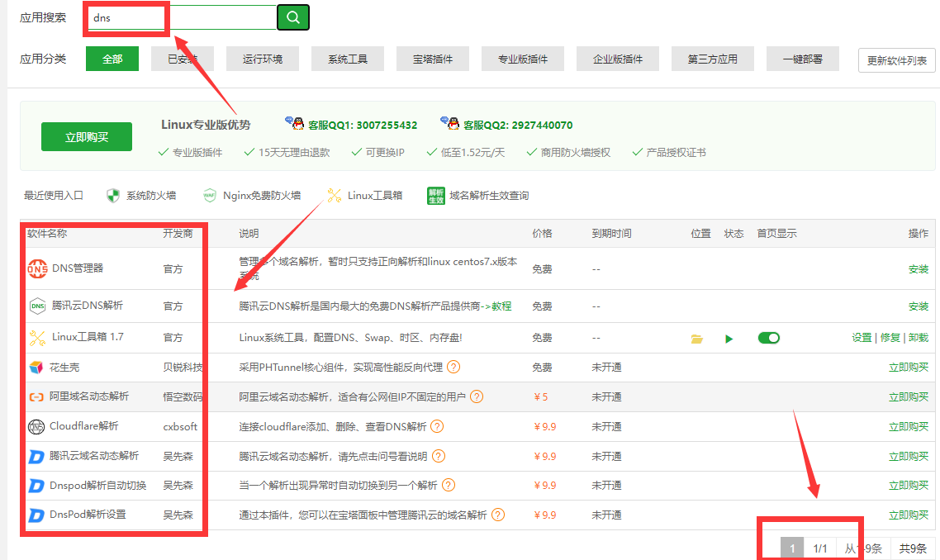
Task: Open the 教程 link for 腾讯云DNS解析
Action: (x=501, y=306)
